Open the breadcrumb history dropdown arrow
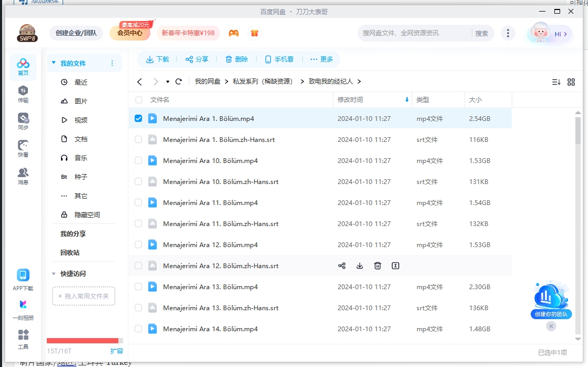588x367 pixels. click(167, 81)
